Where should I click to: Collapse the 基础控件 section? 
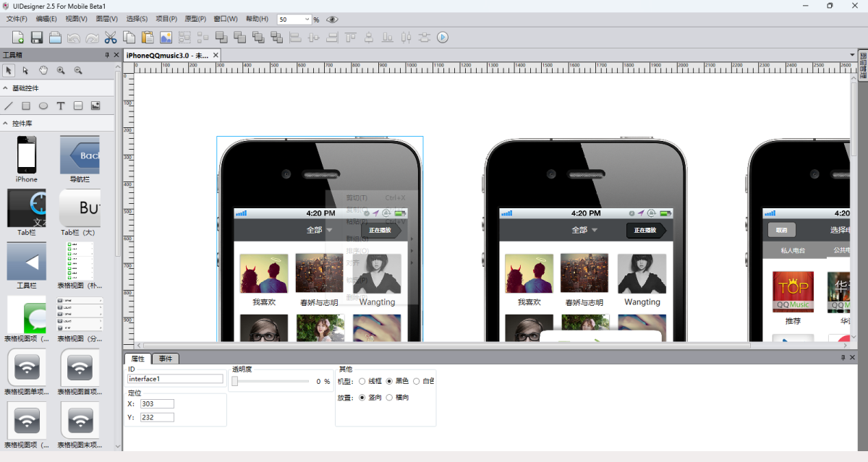[x=6, y=88]
